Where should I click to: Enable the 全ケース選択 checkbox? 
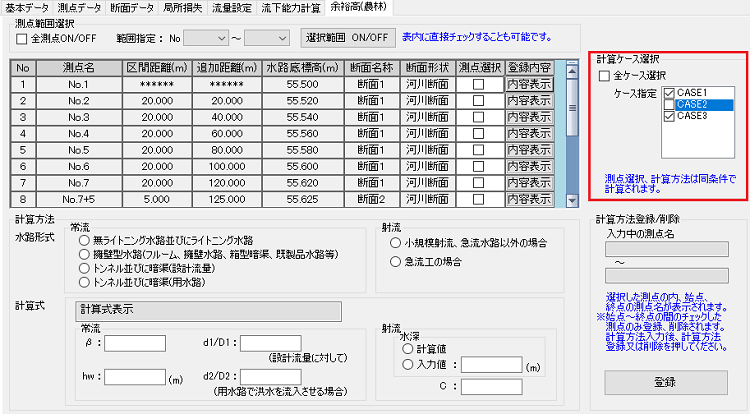pyautogui.click(x=603, y=76)
